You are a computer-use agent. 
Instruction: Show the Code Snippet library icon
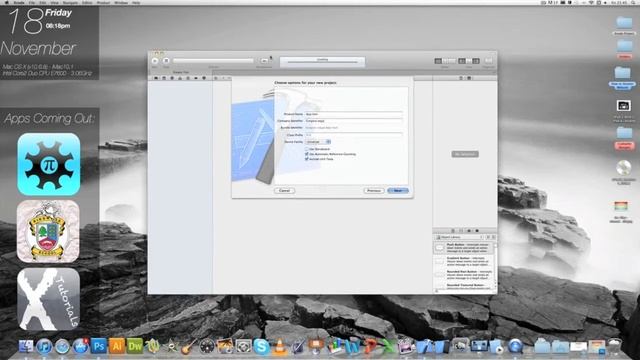click(461, 231)
